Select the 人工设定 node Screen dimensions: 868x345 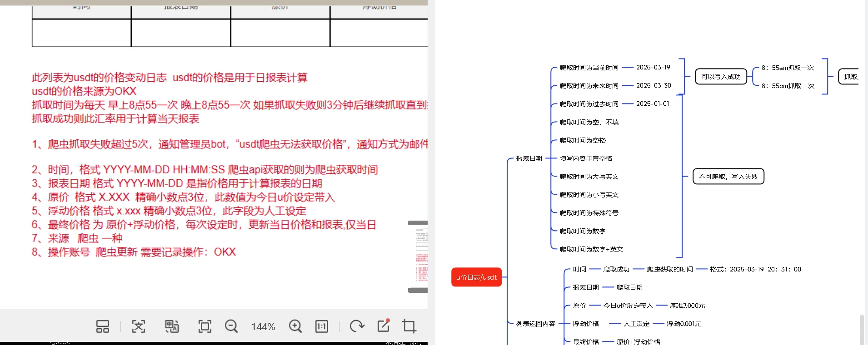[636, 324]
